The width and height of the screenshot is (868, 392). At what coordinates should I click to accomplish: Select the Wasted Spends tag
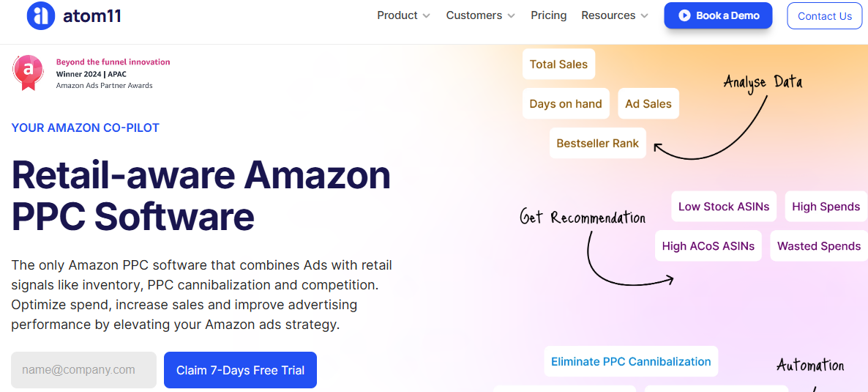[818, 246]
